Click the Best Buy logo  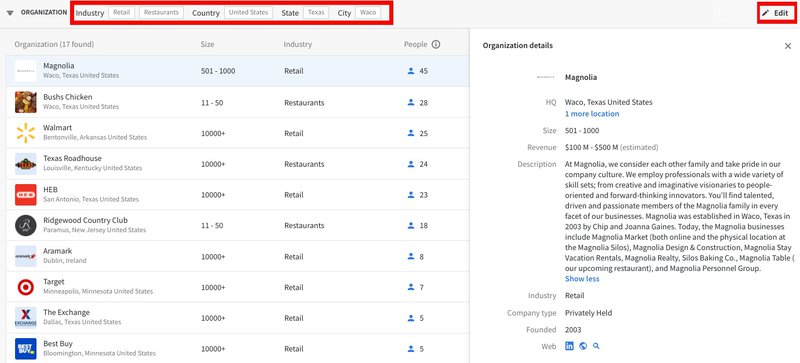click(26, 349)
